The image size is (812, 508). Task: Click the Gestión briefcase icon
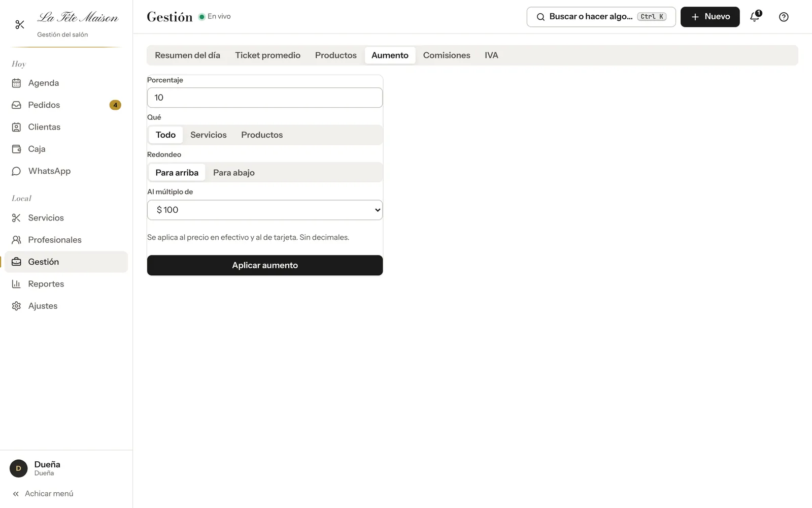16,262
